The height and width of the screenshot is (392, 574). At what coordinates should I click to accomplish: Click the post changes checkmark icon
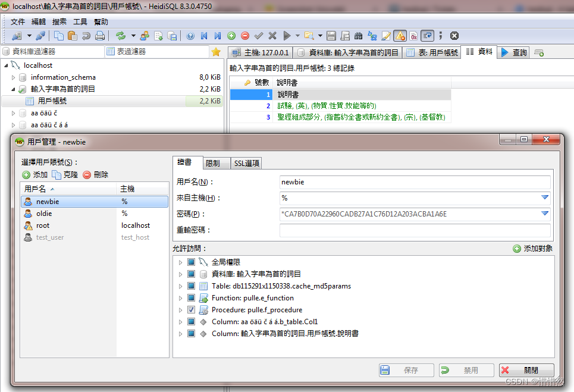[259, 36]
